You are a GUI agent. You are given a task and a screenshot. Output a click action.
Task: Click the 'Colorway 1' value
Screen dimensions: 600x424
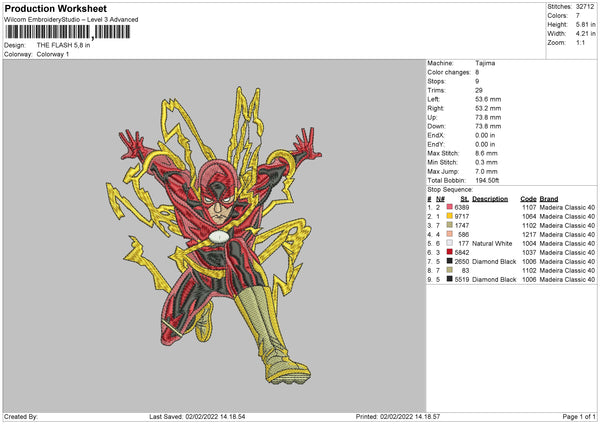(x=53, y=54)
